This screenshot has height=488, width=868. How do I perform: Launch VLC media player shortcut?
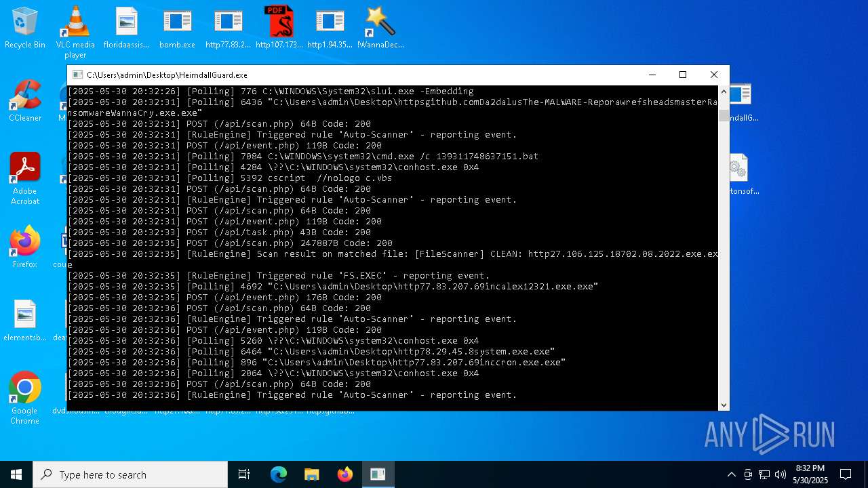pyautogui.click(x=75, y=33)
